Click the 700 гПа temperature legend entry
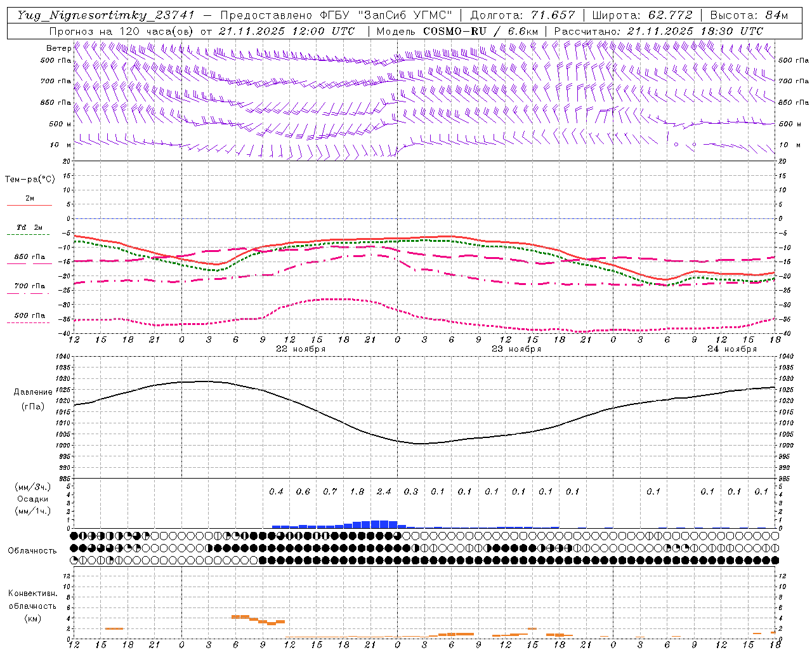Viewport: 812px width, 650px height. 30,286
